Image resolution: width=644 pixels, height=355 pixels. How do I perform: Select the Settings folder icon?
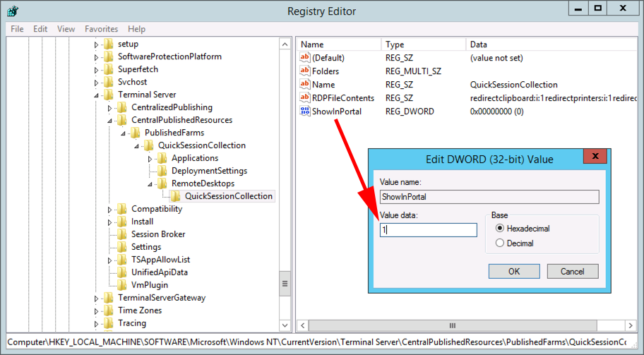pos(122,248)
